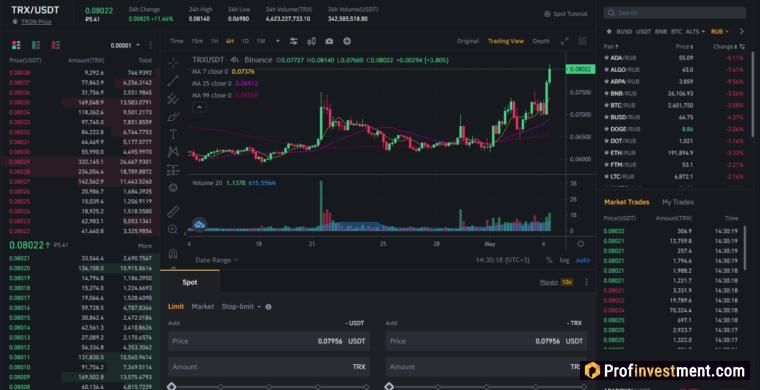This screenshot has width=760, height=390.
Task: Toggle favorite star for ETH/RUB
Action: pos(606,153)
